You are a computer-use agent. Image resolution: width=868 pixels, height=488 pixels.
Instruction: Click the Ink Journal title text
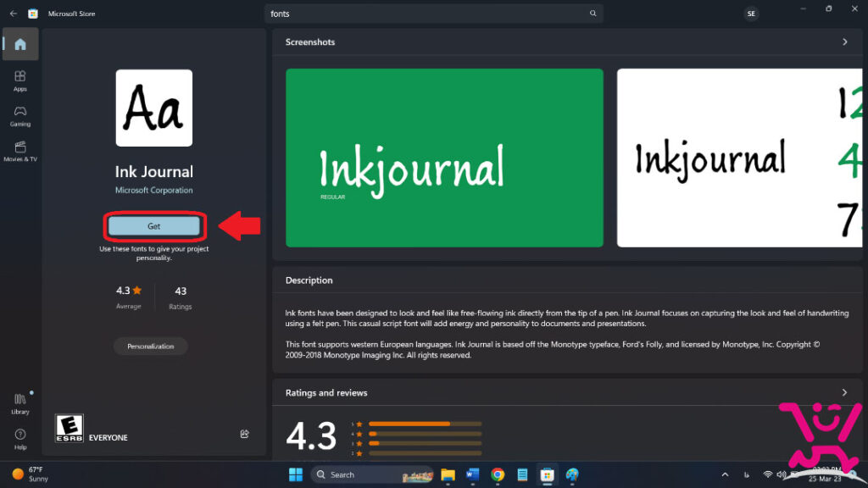pos(154,171)
